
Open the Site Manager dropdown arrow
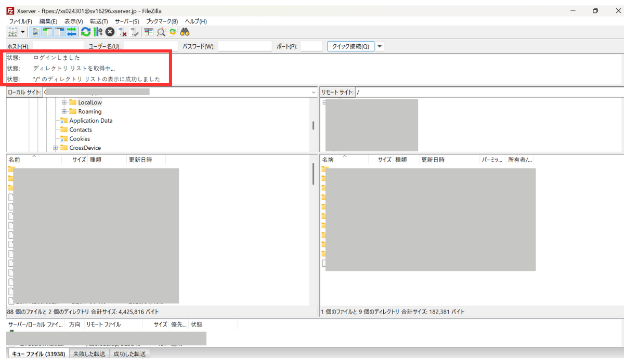coord(23,32)
